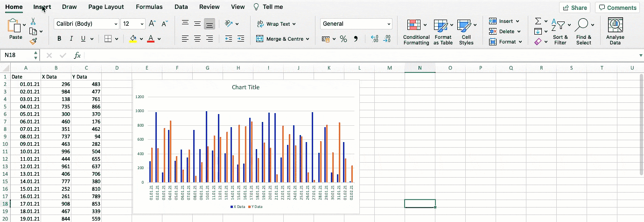Open the Review tab
The width and height of the screenshot is (644, 222).
coord(209,7)
